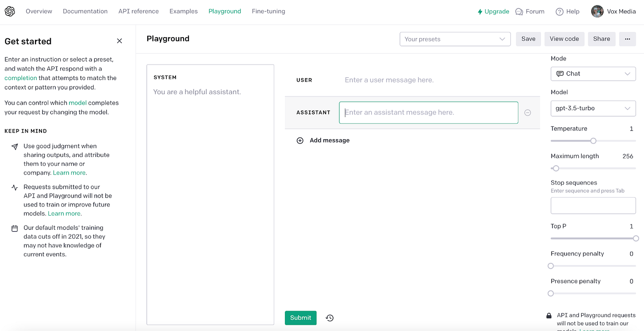The image size is (644, 331).
Task: Click the Maximum length slider handle
Action: [x=556, y=168]
